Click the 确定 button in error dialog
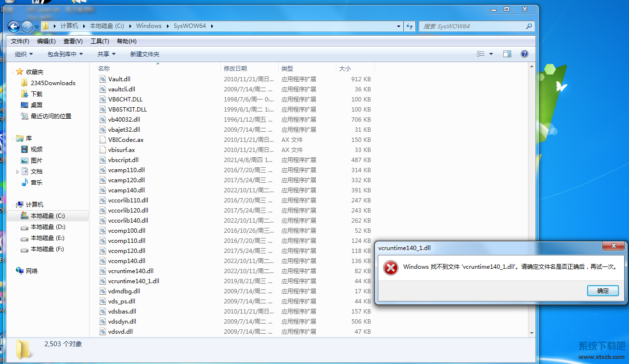The width and height of the screenshot is (629, 364). click(x=603, y=290)
